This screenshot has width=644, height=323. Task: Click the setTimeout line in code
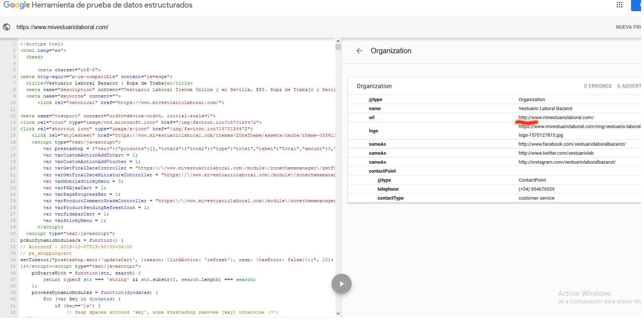[x=177, y=260]
